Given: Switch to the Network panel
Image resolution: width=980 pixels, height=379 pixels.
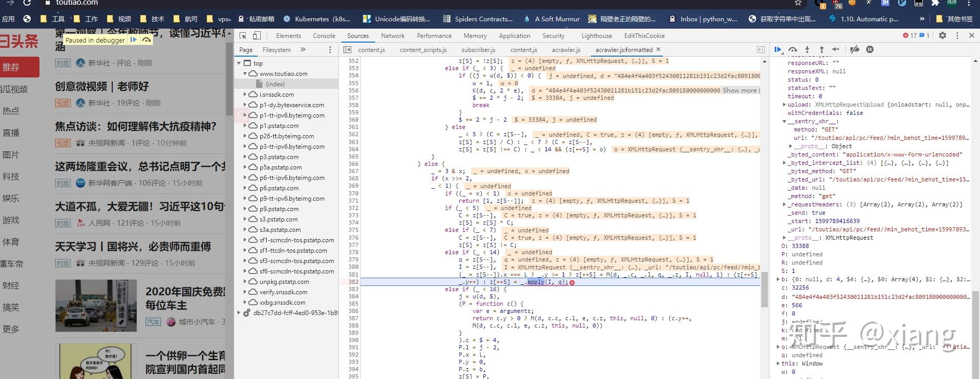Looking at the screenshot, I should coord(393,36).
